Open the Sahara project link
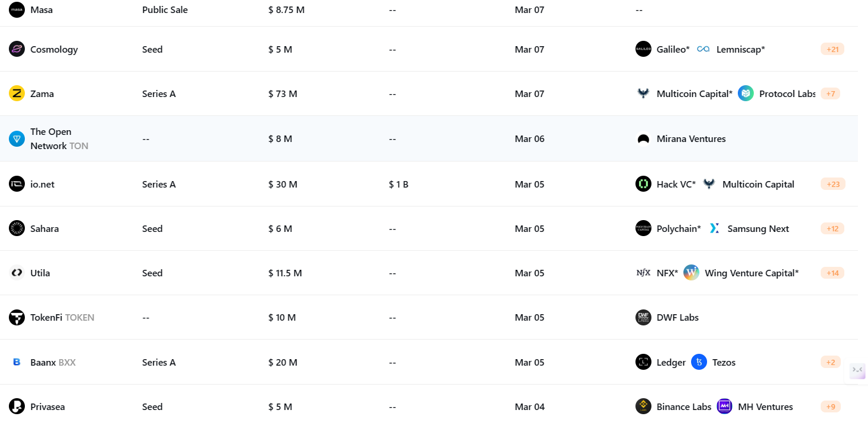The height and width of the screenshot is (426, 868). tap(44, 228)
